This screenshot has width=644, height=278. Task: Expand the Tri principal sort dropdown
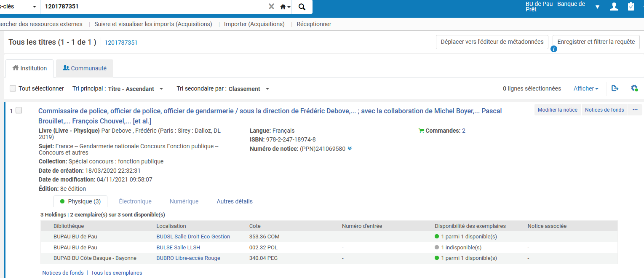coord(161,89)
